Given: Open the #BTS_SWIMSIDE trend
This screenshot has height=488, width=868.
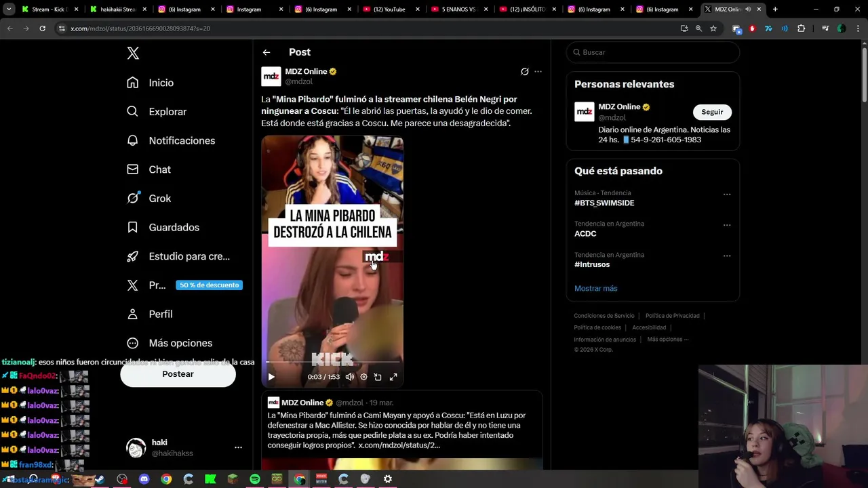Looking at the screenshot, I should click(x=604, y=203).
